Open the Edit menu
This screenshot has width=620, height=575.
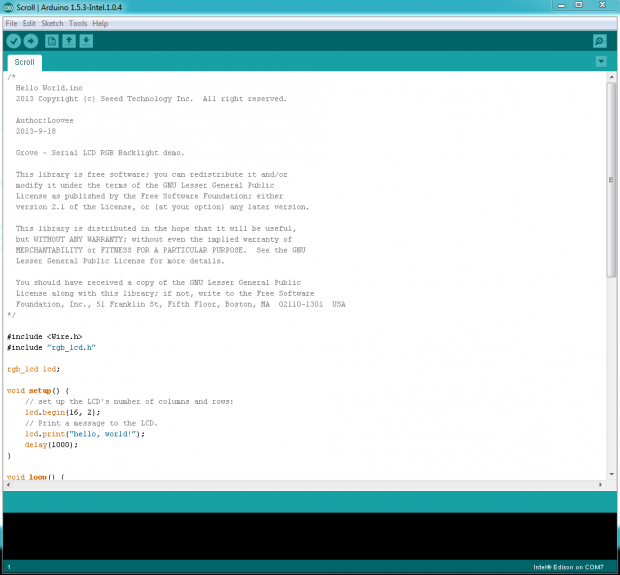pyautogui.click(x=29, y=23)
